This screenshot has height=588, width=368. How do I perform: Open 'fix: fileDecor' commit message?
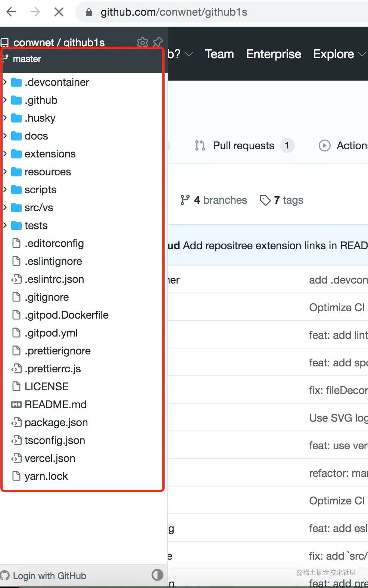(339, 390)
